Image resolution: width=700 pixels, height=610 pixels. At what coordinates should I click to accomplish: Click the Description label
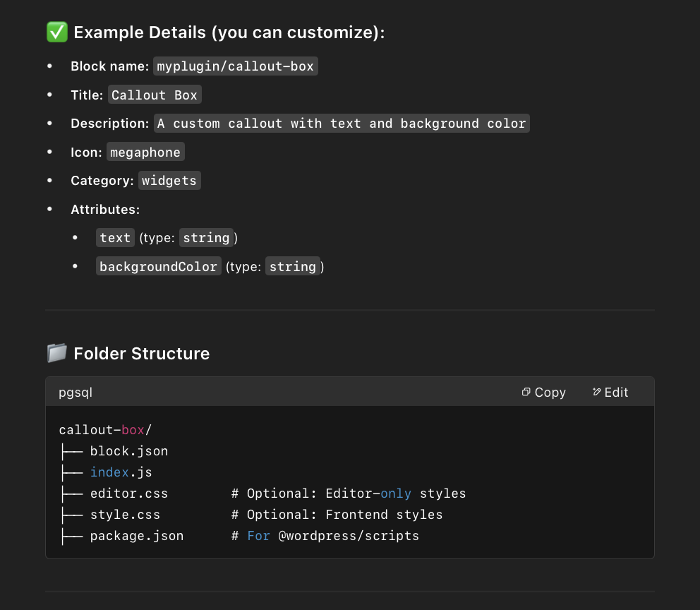[x=110, y=124]
